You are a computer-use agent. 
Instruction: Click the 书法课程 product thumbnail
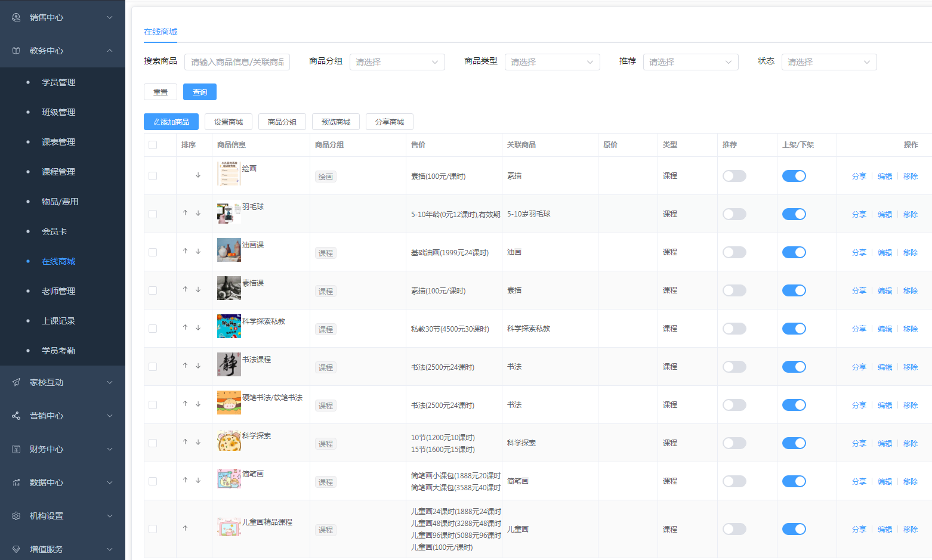[x=229, y=364]
